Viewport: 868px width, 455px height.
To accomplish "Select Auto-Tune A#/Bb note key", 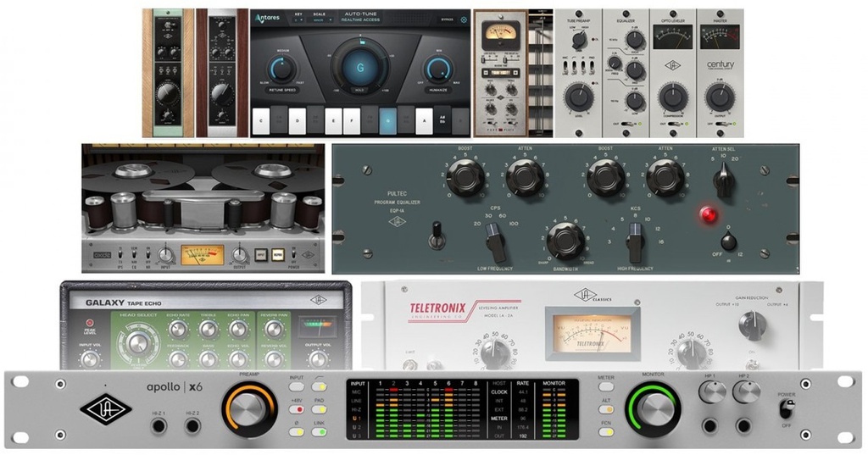I will [x=442, y=121].
